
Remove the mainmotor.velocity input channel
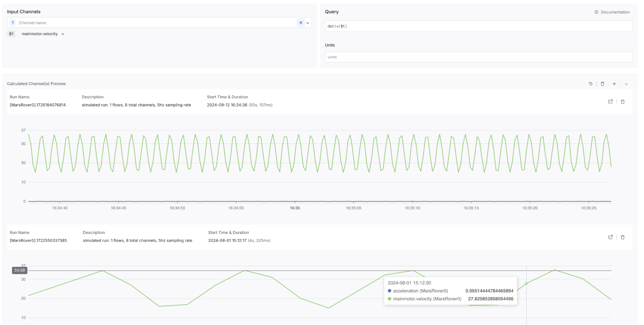click(x=63, y=34)
